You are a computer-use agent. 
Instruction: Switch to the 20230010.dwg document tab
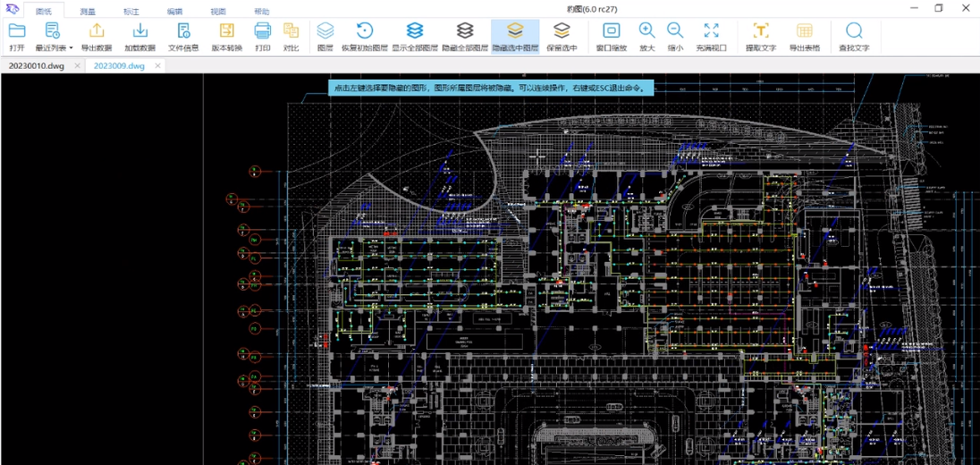pyautogui.click(x=38, y=66)
